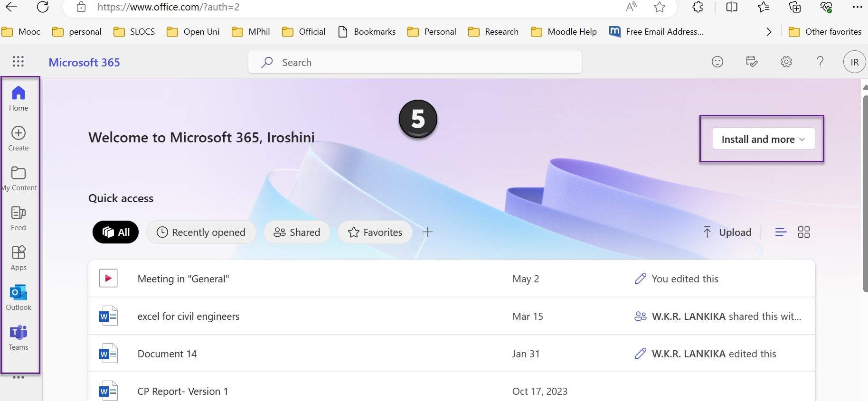This screenshot has width=868, height=401.
Task: Launch Outlook from the sidebar
Action: [19, 298]
